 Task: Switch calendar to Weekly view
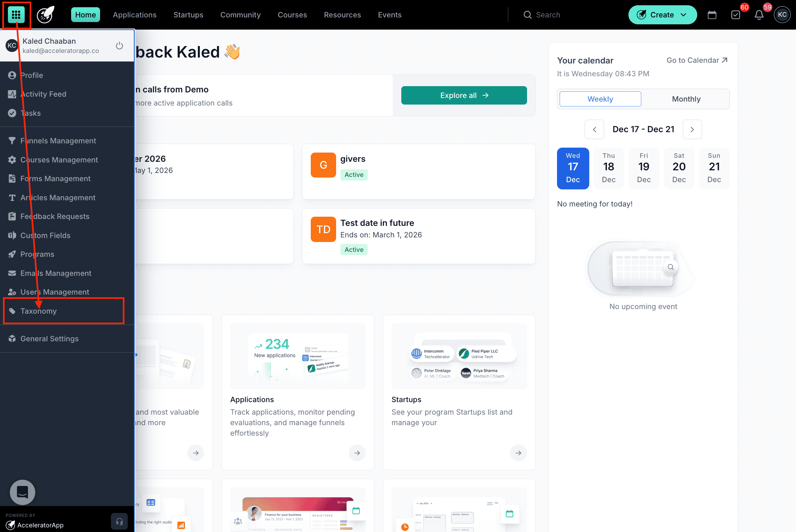click(x=600, y=99)
